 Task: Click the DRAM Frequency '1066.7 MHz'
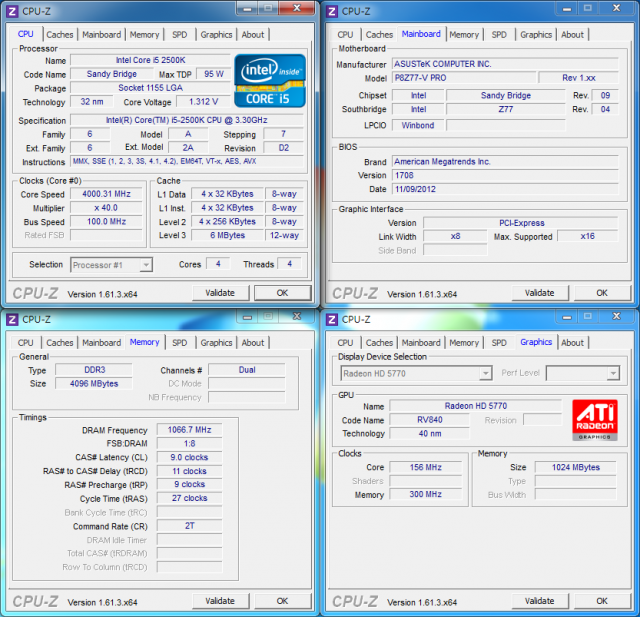tap(189, 430)
